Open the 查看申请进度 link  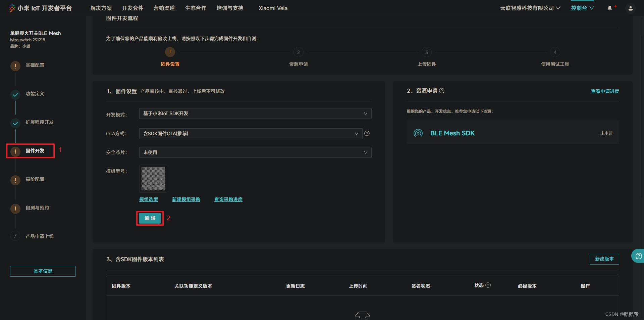coord(605,91)
